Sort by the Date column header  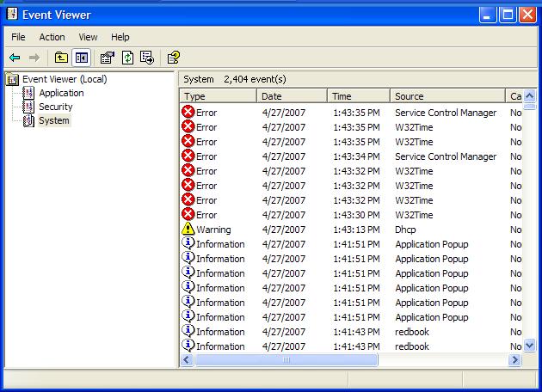(293, 96)
